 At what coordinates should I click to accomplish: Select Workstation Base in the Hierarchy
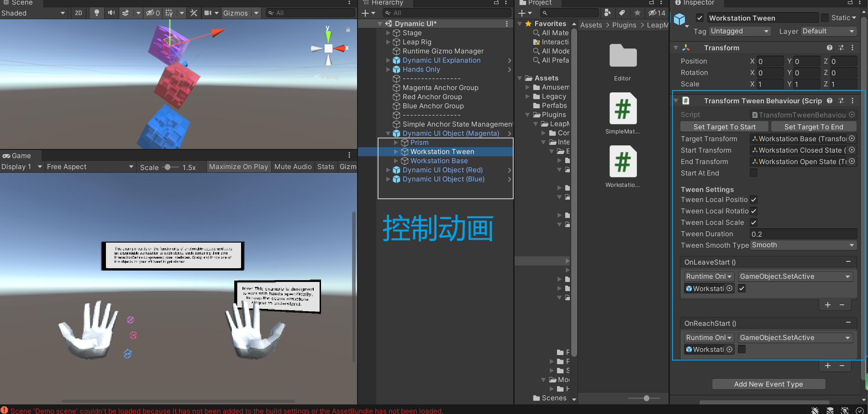pos(439,160)
